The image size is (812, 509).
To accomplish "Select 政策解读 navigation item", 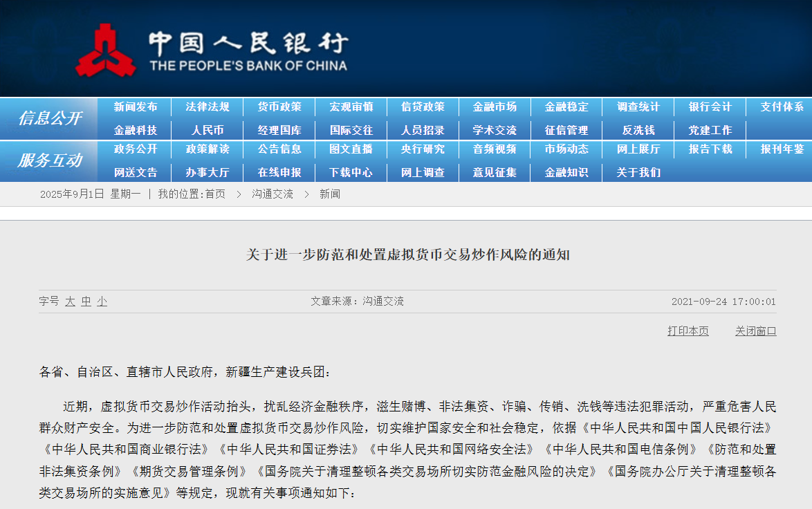I will 207,149.
